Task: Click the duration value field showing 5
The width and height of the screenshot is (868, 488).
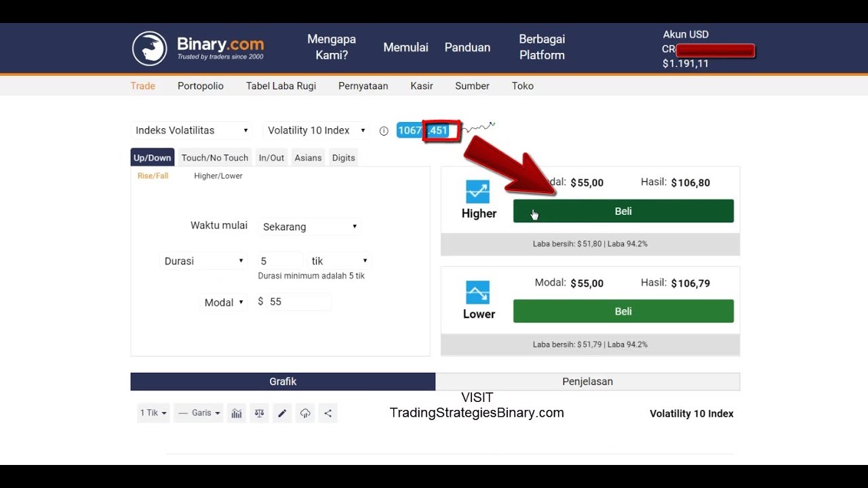Action: [279, 261]
